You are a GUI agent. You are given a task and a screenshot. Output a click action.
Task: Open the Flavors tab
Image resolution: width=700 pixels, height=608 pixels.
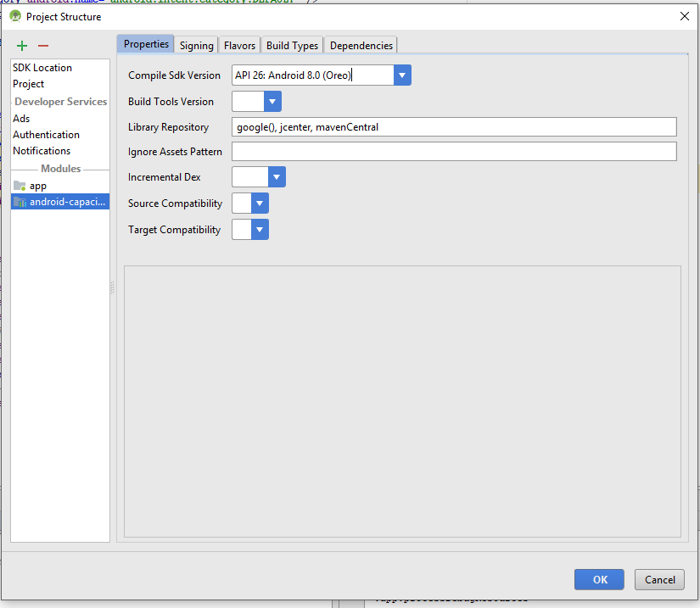238,44
